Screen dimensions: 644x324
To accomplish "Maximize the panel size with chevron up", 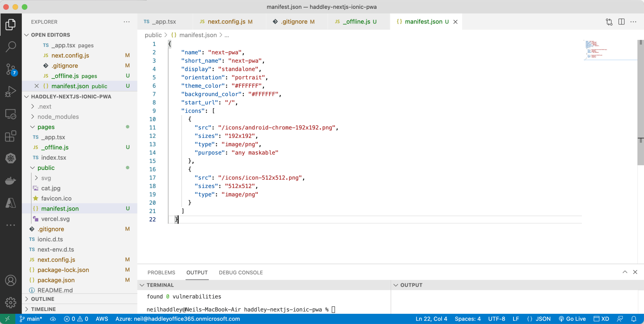I will click(x=625, y=272).
